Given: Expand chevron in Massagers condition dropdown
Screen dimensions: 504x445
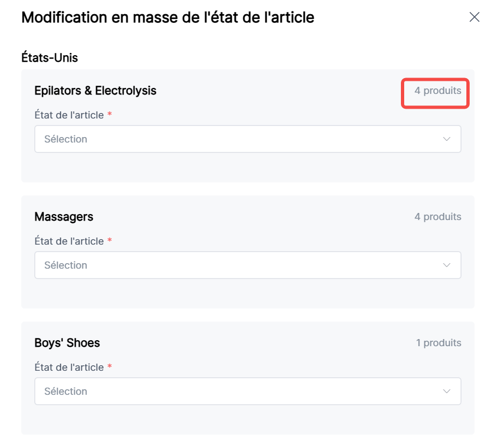Looking at the screenshot, I should pos(447,265).
